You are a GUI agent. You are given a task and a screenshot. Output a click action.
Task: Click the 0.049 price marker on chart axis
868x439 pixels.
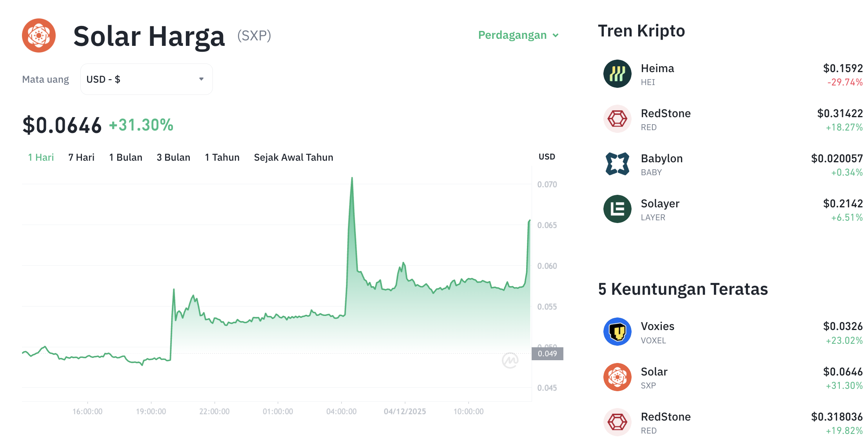pyautogui.click(x=548, y=354)
